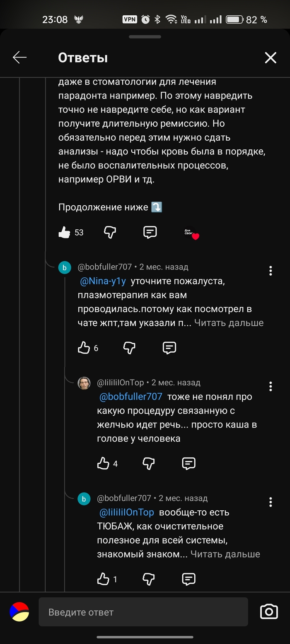Expand 'Читать дальше' on the ТЮБАЖ comment

(x=225, y=554)
